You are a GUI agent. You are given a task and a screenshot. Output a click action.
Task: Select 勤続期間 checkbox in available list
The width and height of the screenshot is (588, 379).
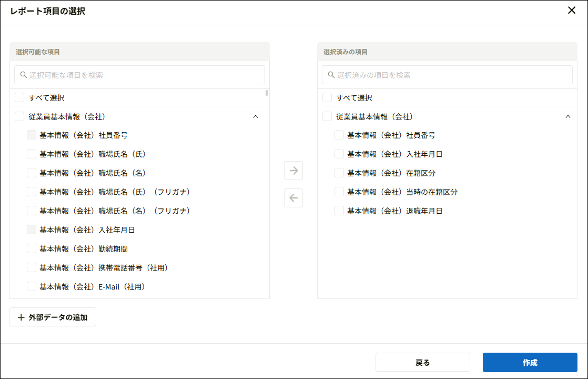32,249
